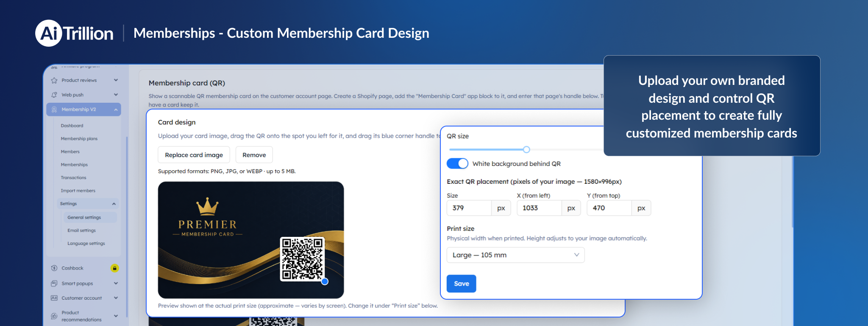Viewport: 868px width, 326px height.
Task: Click the AiTrillion logo
Action: tap(75, 33)
